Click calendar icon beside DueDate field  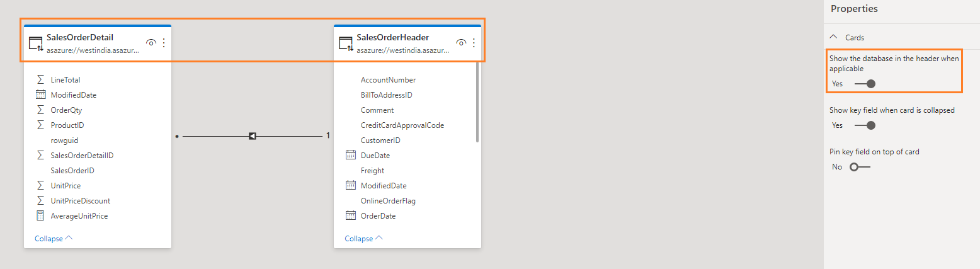tap(351, 156)
